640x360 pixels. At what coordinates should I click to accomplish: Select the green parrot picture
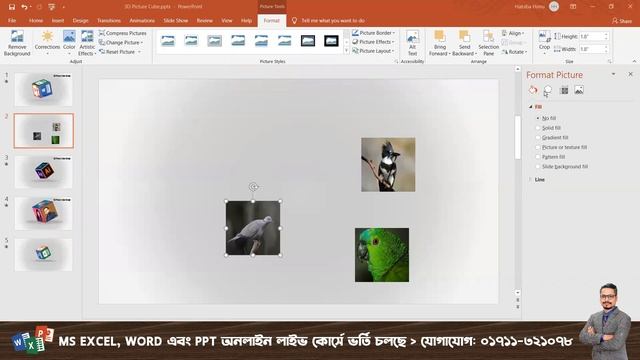point(382,255)
